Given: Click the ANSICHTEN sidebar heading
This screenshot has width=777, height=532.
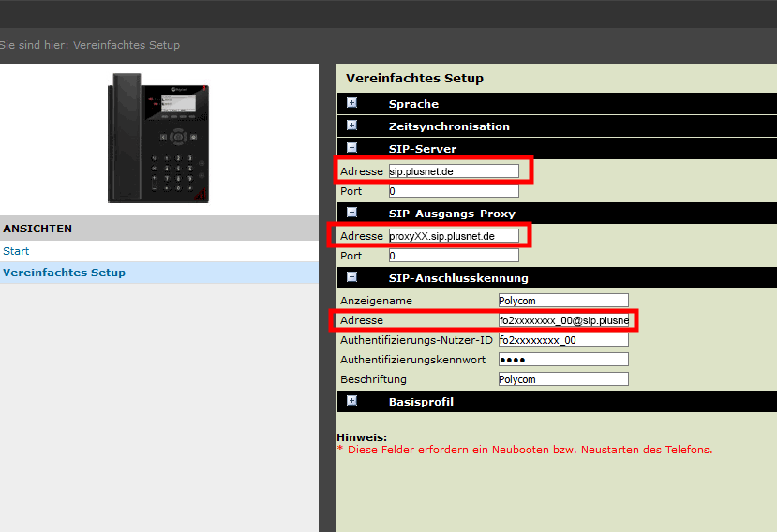Looking at the screenshot, I should pyautogui.click(x=37, y=229).
